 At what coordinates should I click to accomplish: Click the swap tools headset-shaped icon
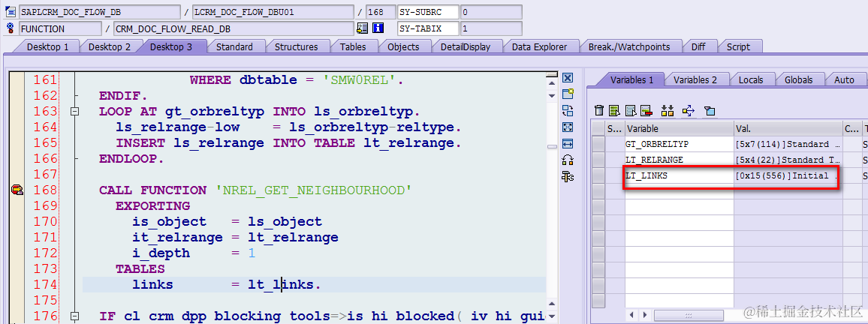568,160
